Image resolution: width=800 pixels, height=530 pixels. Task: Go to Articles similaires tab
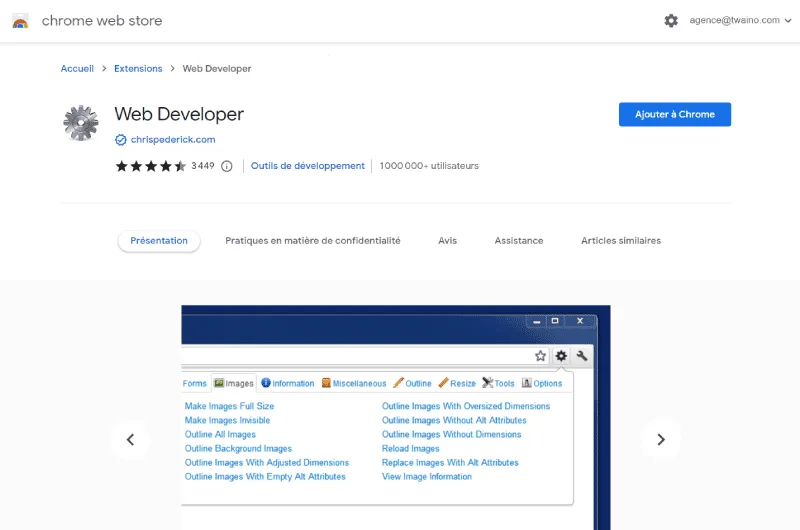click(620, 241)
